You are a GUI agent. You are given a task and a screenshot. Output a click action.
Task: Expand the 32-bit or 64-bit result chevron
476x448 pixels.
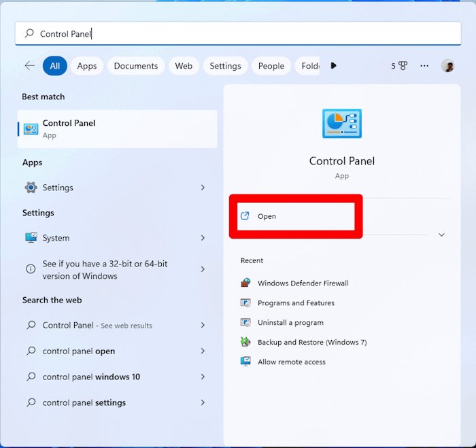(203, 269)
